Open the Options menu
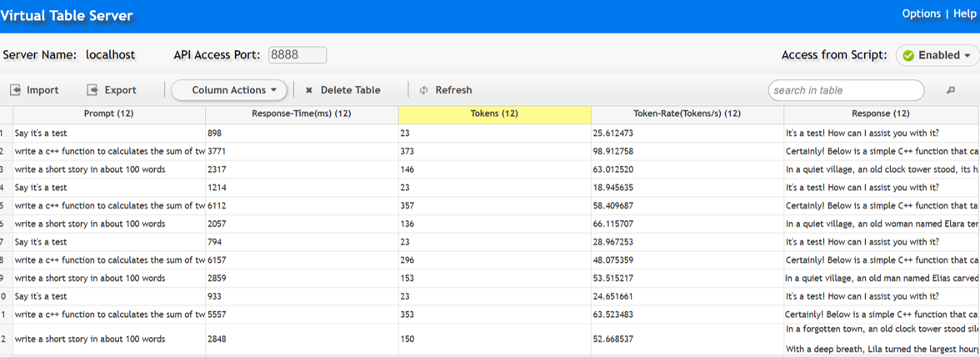Viewport: 980px width, 357px height. click(921, 13)
